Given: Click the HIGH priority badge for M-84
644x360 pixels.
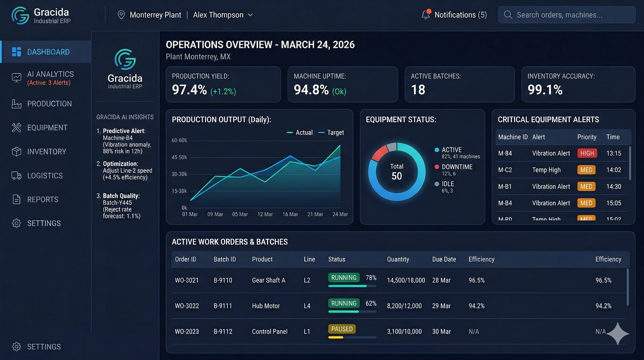Looking at the screenshot, I should point(587,153).
